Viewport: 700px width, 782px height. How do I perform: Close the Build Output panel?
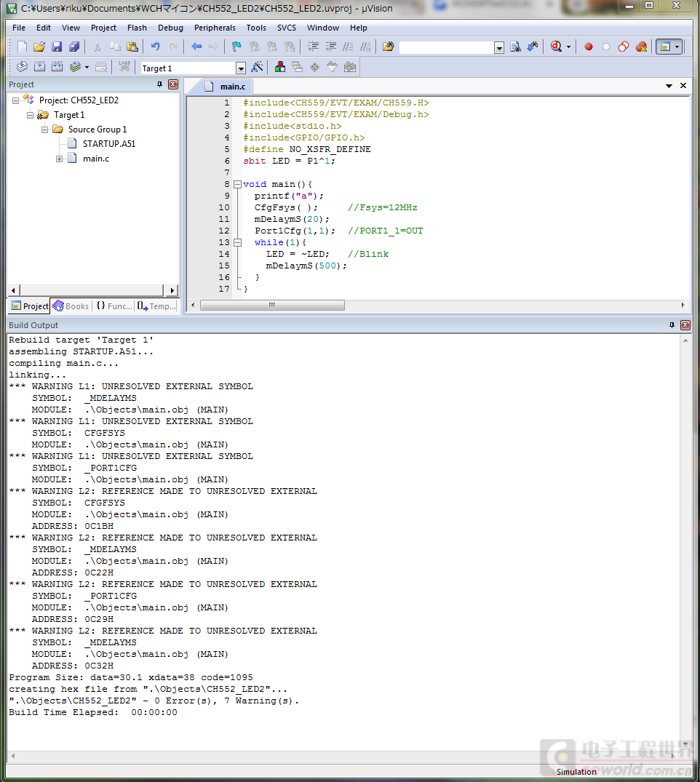click(685, 325)
